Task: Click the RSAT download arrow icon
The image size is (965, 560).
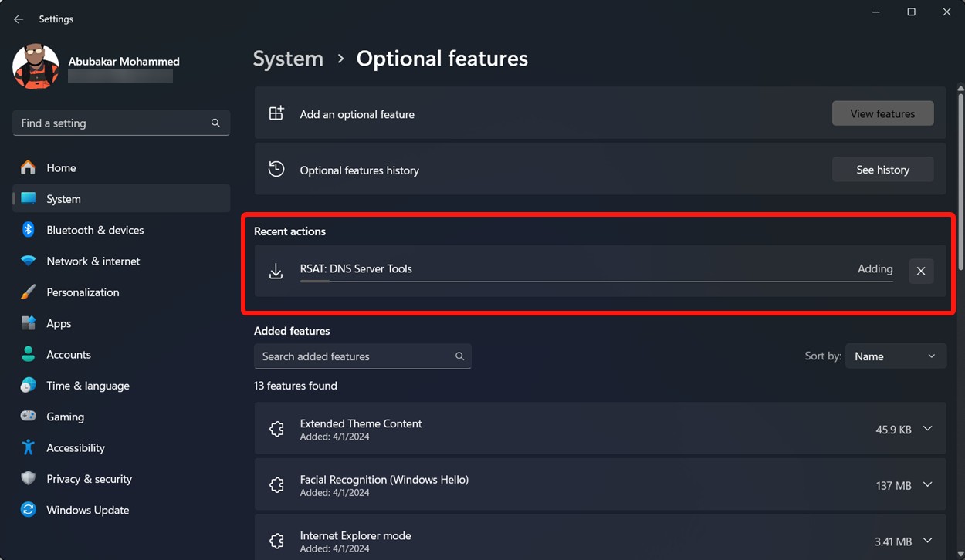Action: pos(276,271)
